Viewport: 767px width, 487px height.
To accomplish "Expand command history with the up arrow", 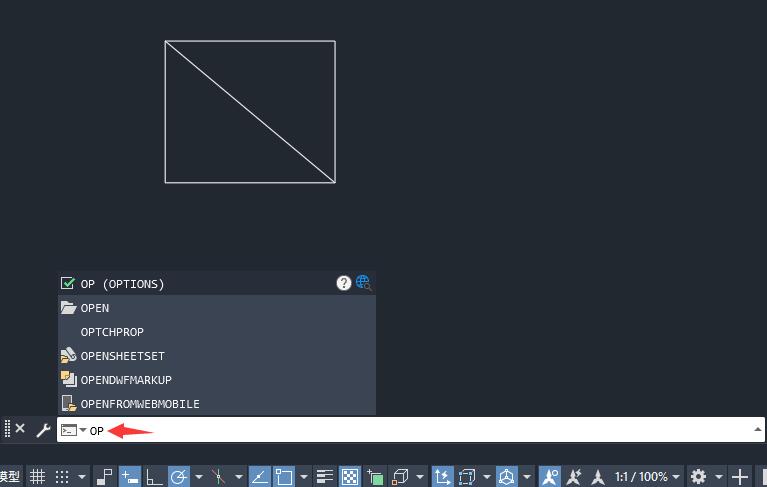I will 757,429.
